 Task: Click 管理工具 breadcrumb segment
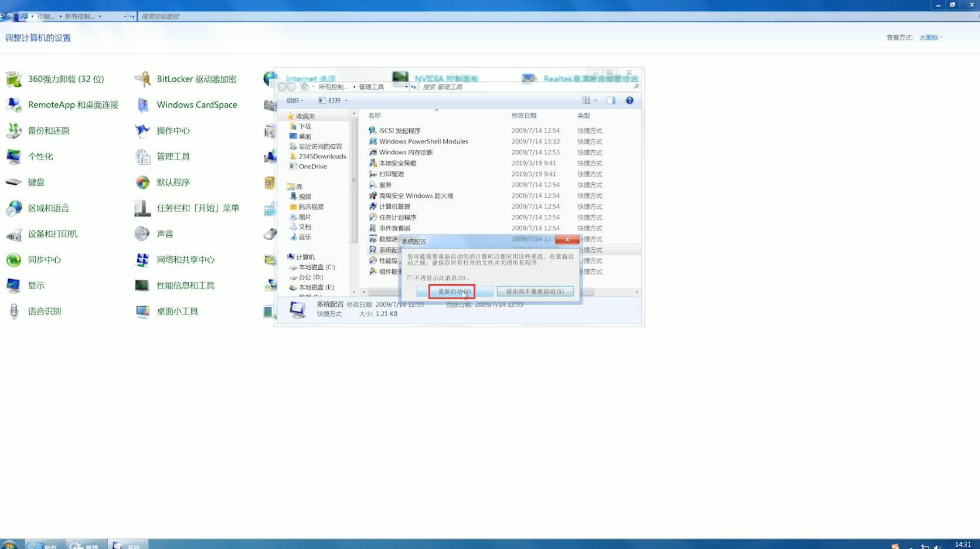coord(371,87)
